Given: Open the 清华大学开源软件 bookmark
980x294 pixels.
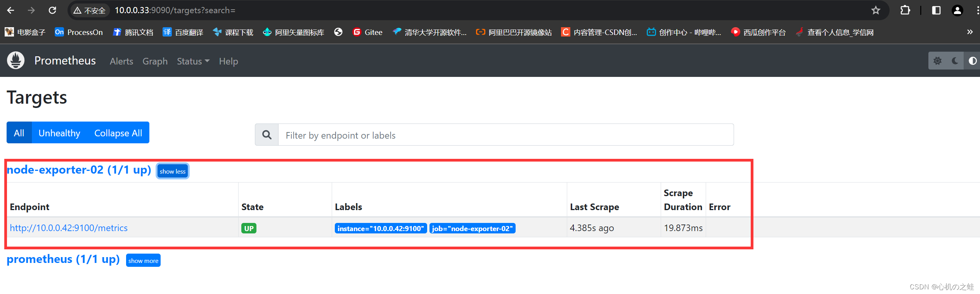Looking at the screenshot, I should 429,32.
